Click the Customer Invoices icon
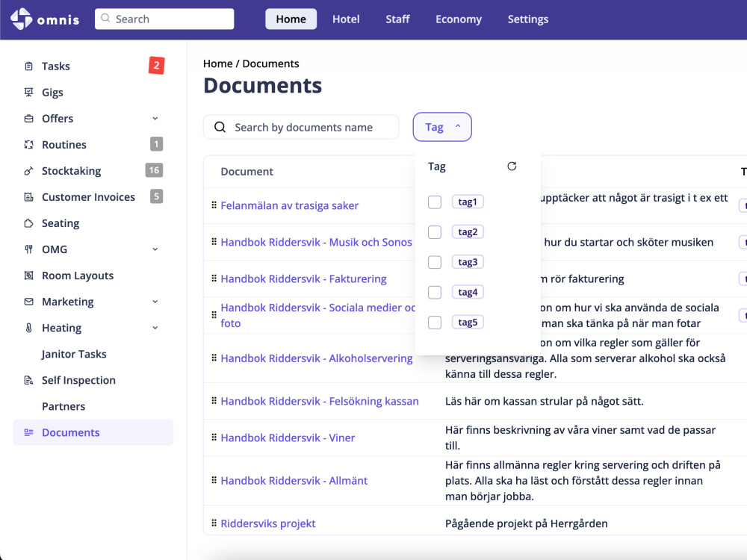The height and width of the screenshot is (560, 747). (28, 197)
